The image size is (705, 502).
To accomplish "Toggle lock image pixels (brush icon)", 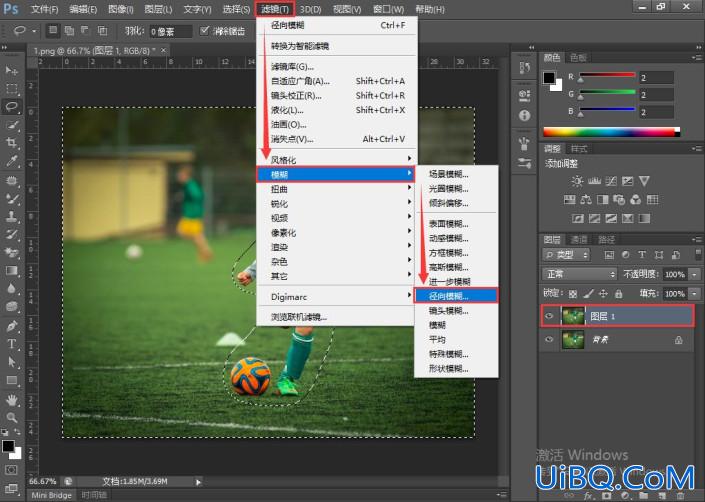I will point(588,294).
